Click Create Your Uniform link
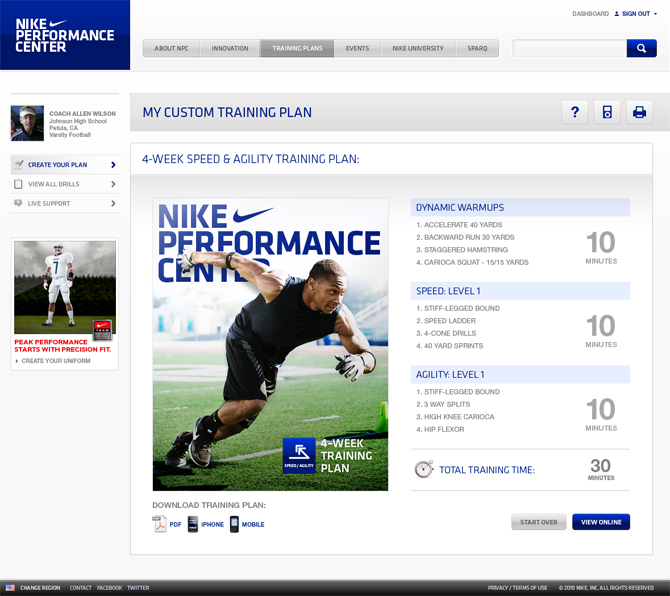 (x=56, y=361)
